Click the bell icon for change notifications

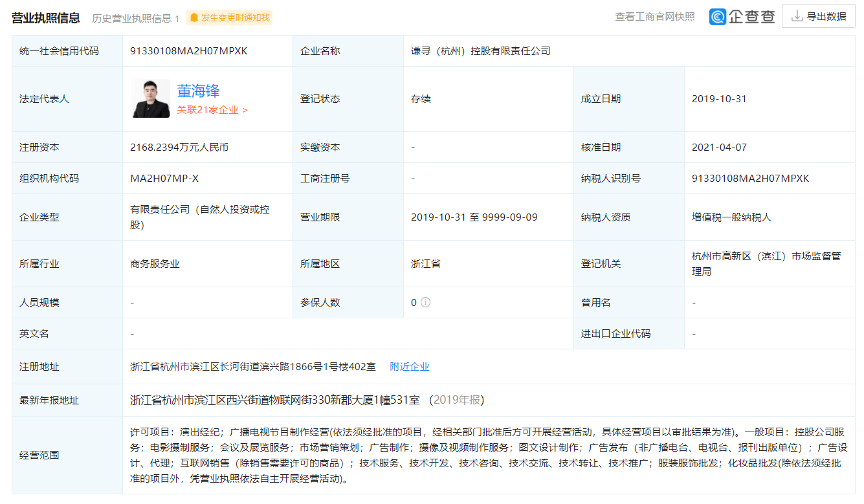tap(194, 17)
